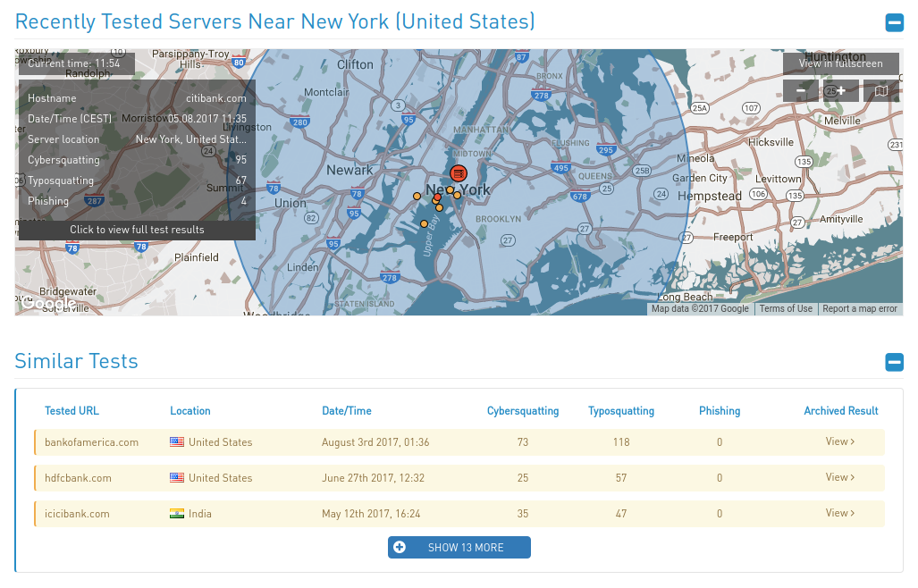The width and height of the screenshot is (918, 588).
Task: Collapse the Similar Tests section
Action: [x=894, y=362]
